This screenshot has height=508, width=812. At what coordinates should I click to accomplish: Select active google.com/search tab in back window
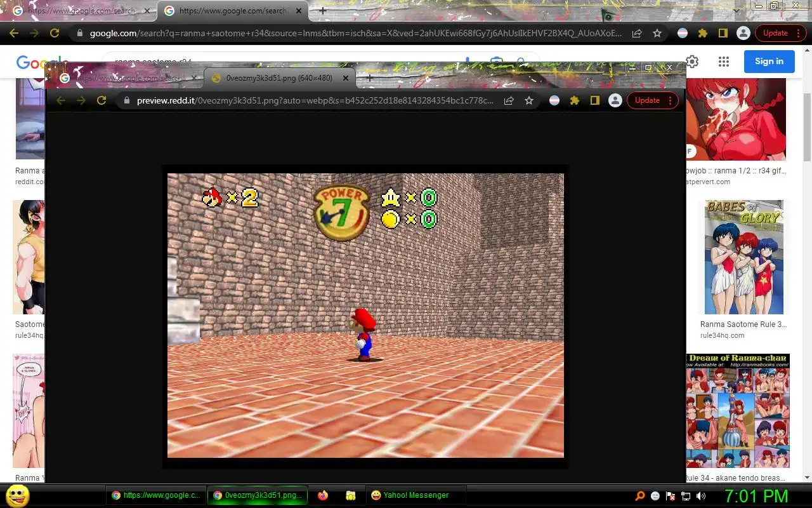click(x=232, y=11)
